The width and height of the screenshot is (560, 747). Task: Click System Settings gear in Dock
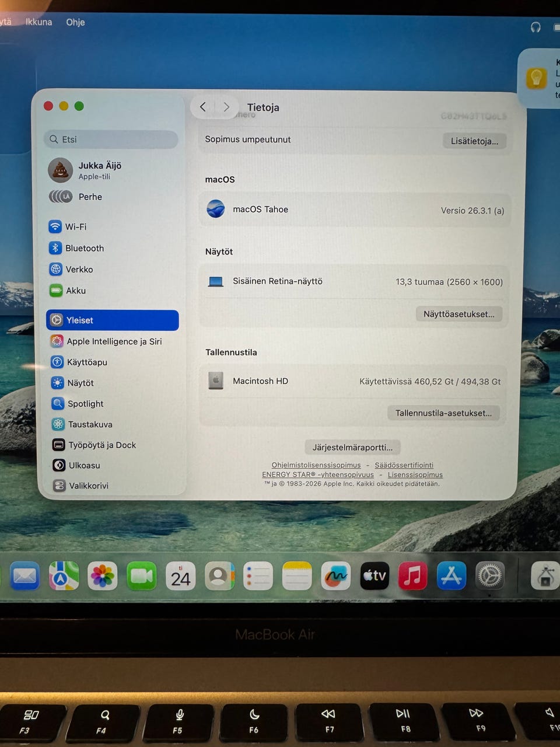489,576
